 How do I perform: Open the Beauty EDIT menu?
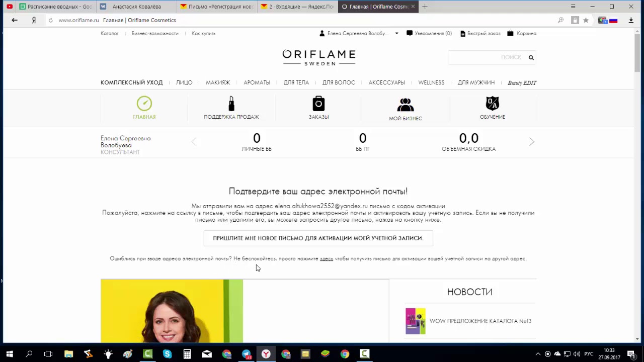[522, 83]
